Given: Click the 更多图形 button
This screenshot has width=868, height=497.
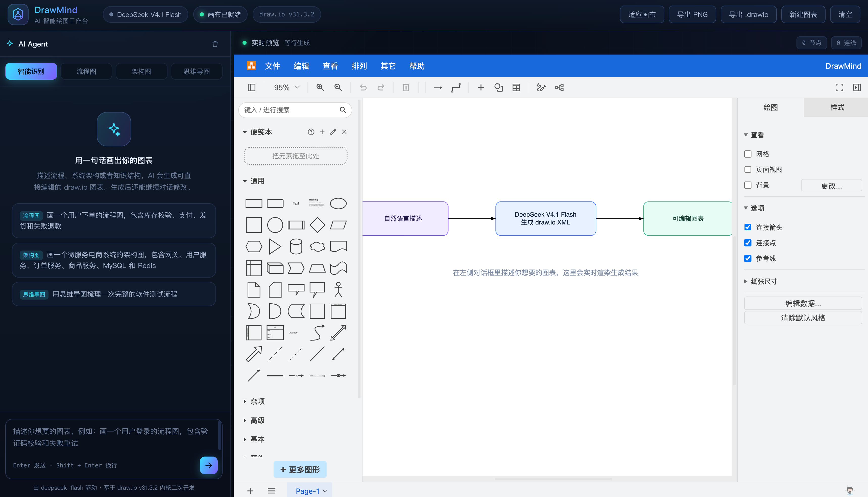Looking at the screenshot, I should (x=300, y=469).
